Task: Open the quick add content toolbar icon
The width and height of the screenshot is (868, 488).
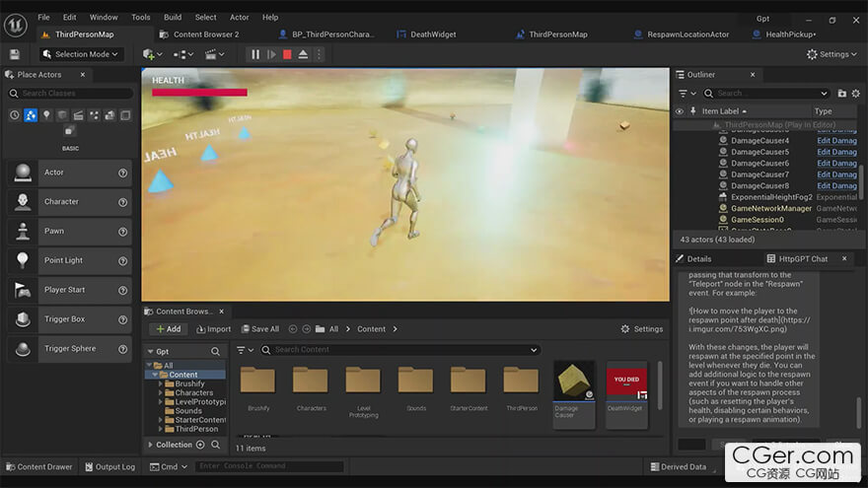Action: 152,54
